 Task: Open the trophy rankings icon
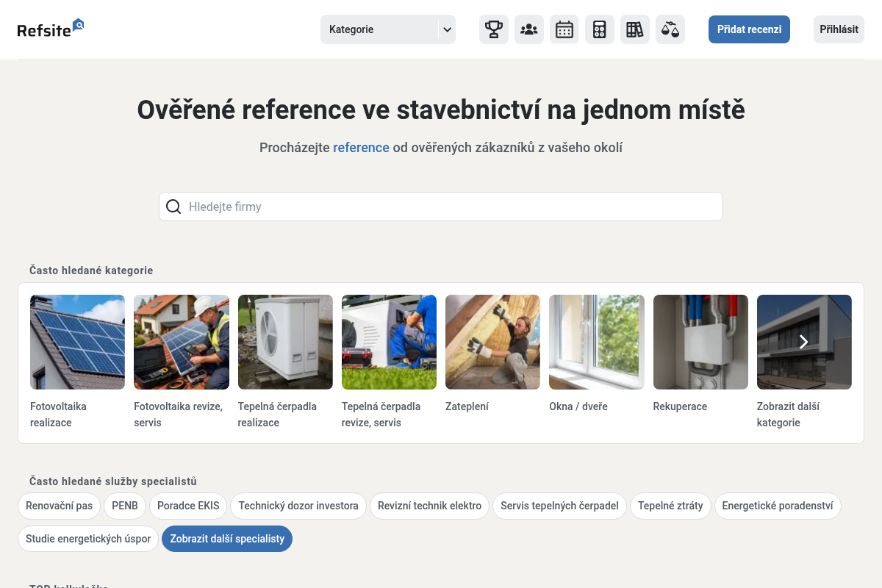coord(494,29)
